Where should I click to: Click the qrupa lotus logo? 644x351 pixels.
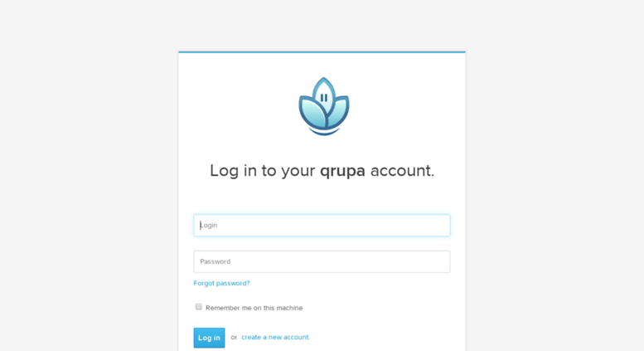tap(323, 106)
